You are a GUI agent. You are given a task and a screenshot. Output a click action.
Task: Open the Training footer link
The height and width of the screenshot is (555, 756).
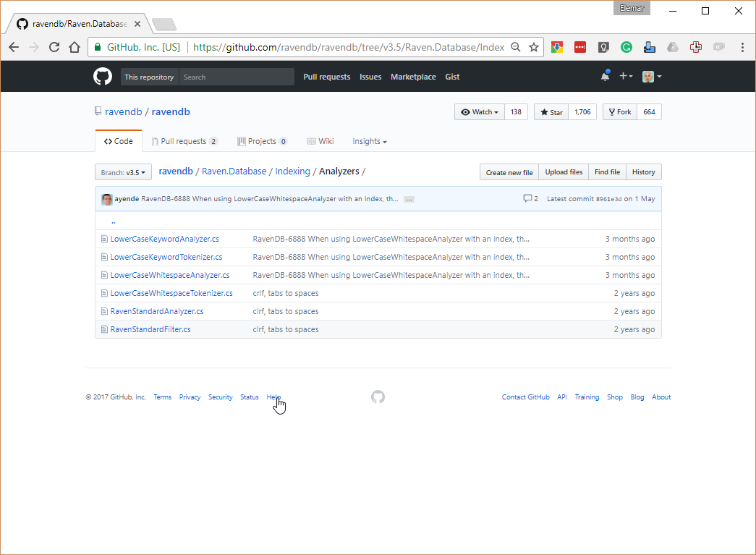tap(587, 397)
